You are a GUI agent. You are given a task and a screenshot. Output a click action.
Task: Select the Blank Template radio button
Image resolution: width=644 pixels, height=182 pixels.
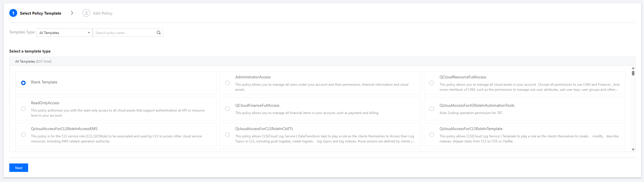pos(23,83)
